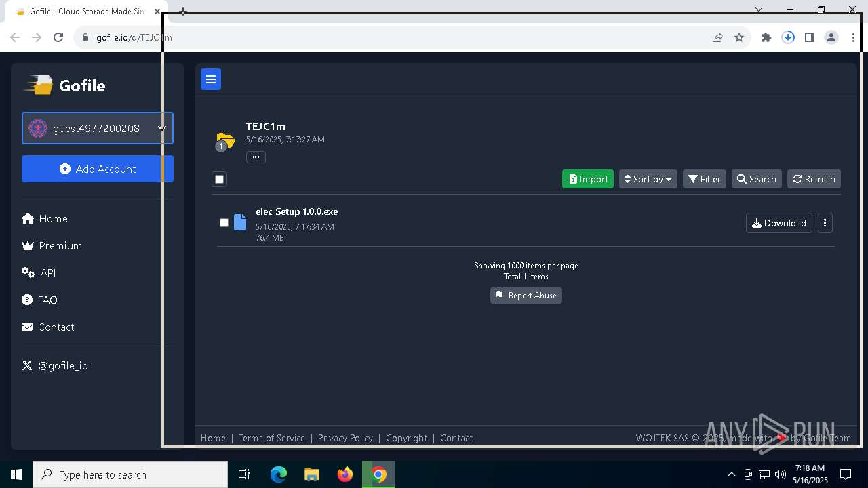Screen dimensions: 868x488
Task: Open the Filter button
Action: [x=704, y=179]
